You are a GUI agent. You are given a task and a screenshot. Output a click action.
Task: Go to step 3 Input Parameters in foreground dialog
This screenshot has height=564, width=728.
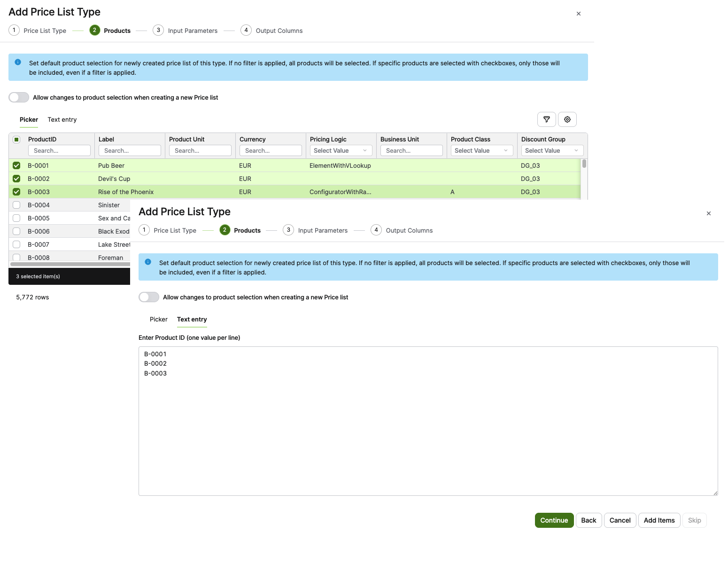(316, 230)
